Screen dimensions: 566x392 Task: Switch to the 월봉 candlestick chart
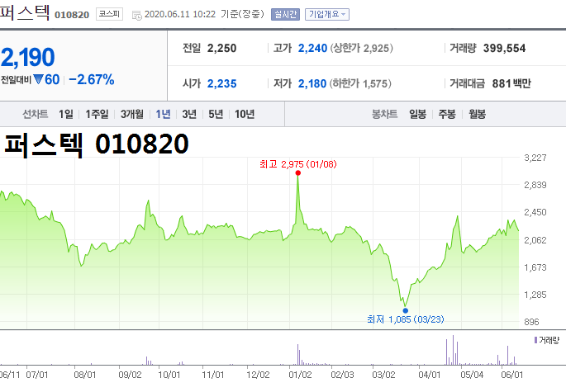[477, 115]
